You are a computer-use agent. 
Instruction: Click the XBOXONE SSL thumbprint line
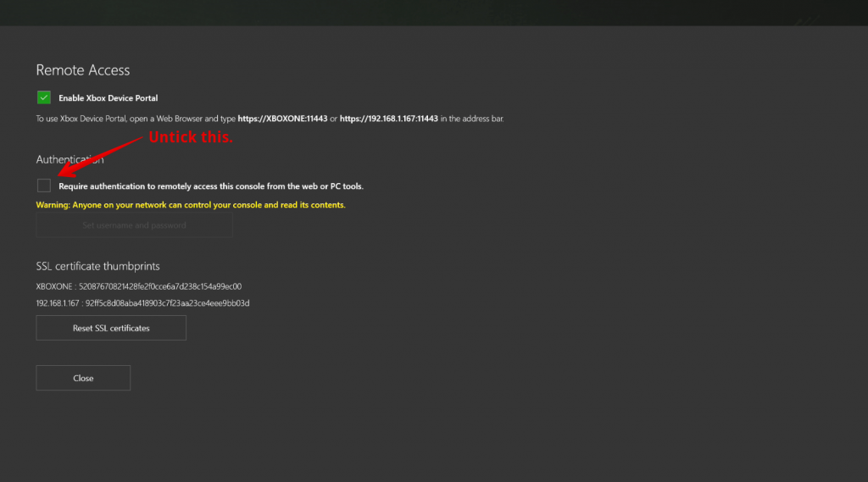(x=138, y=286)
